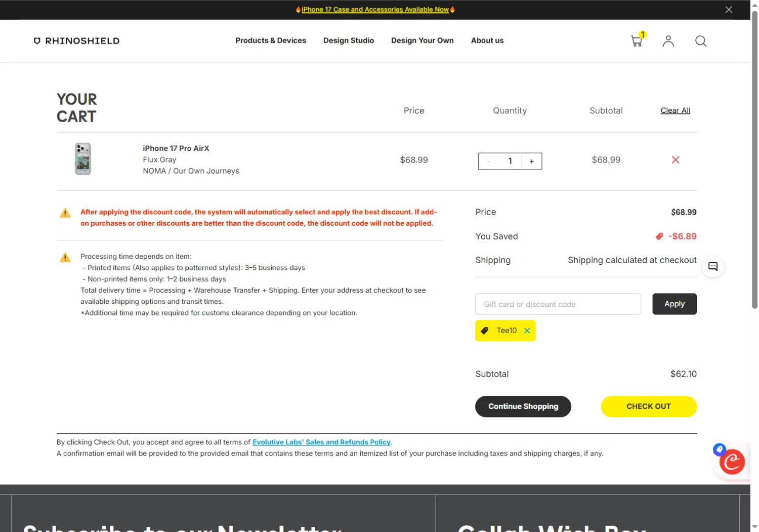Open Evolutive Labs' Sales and Refunds Policy
The height and width of the screenshot is (532, 759).
321,442
